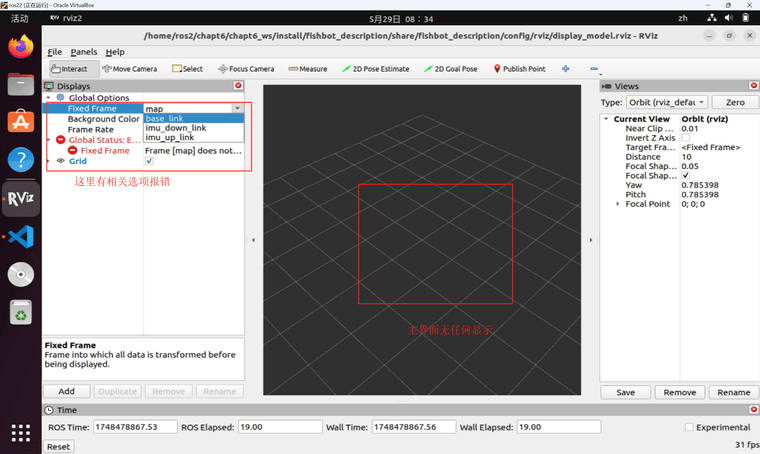
Task: Activate the Select tool
Action: click(x=187, y=69)
